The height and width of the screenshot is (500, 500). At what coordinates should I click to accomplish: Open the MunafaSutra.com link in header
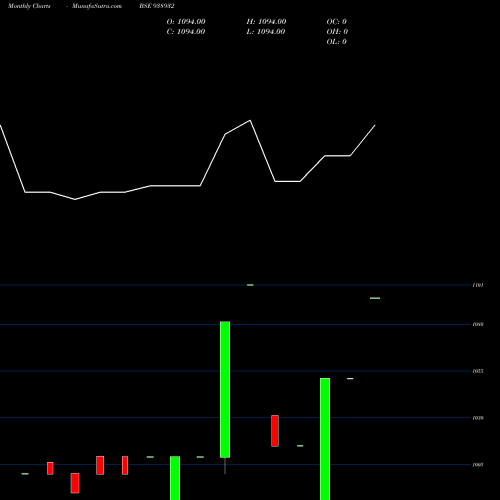tap(97, 6)
